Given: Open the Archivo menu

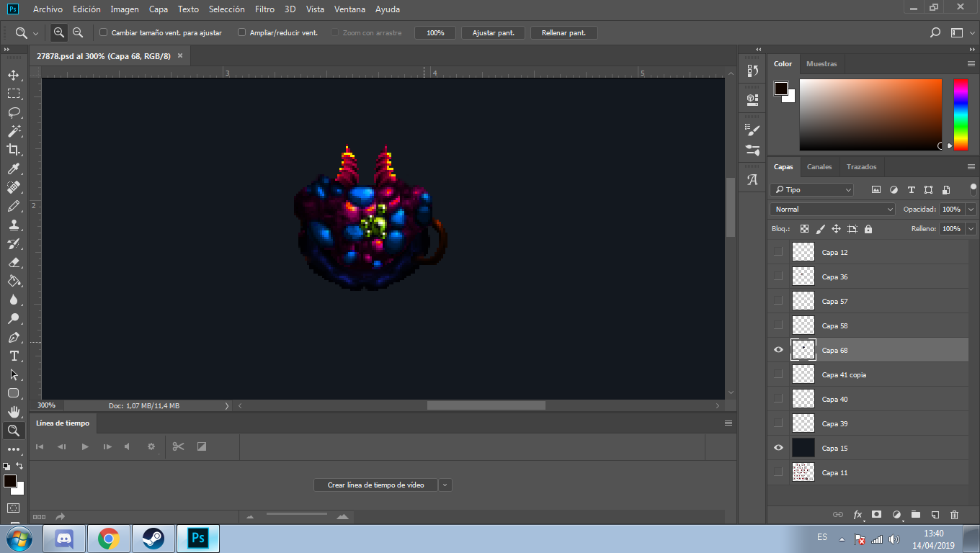Looking at the screenshot, I should tap(48, 9).
